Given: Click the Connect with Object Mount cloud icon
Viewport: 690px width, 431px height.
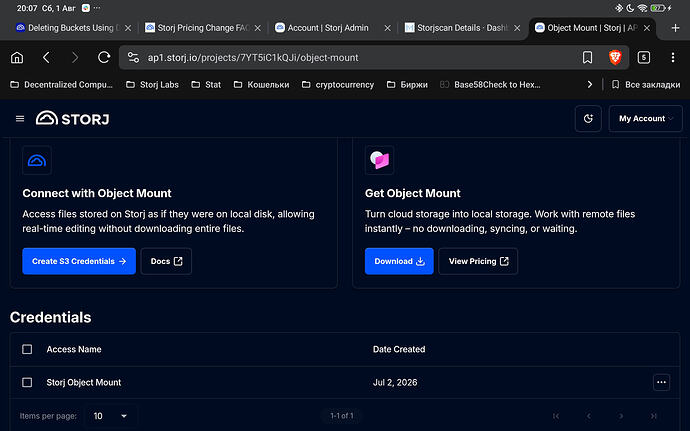Looking at the screenshot, I should click(x=37, y=161).
